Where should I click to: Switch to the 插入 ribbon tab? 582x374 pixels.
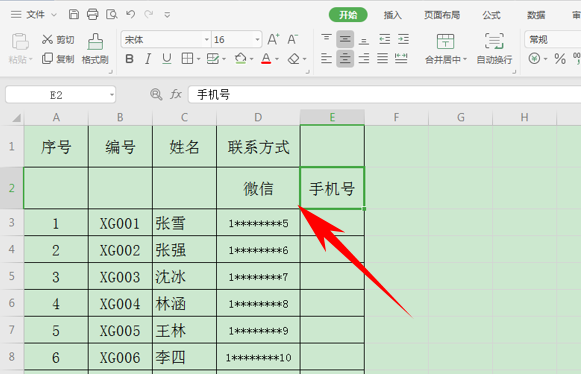tap(392, 15)
